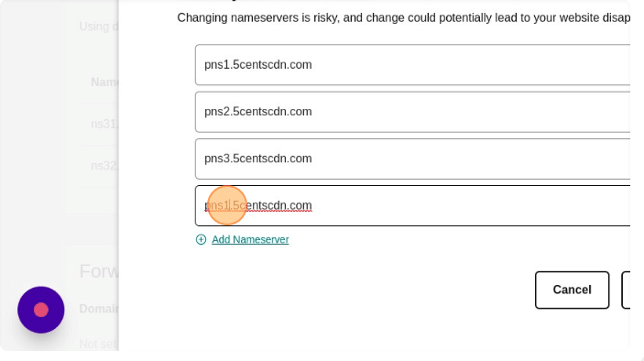The width and height of the screenshot is (644, 361).
Task: Click the dimmed 'Not set' text
Action: coord(99,344)
